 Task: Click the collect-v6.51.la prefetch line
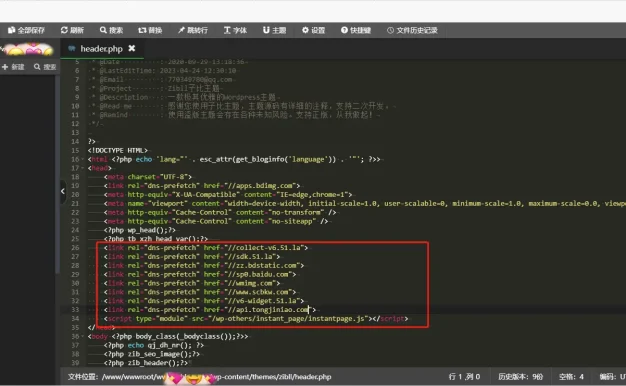[206, 248]
